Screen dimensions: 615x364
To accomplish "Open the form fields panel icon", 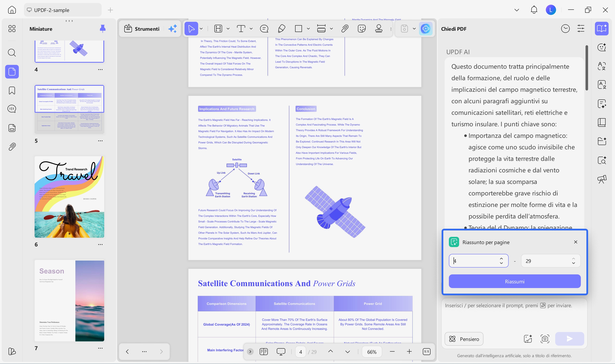I will 12,128.
